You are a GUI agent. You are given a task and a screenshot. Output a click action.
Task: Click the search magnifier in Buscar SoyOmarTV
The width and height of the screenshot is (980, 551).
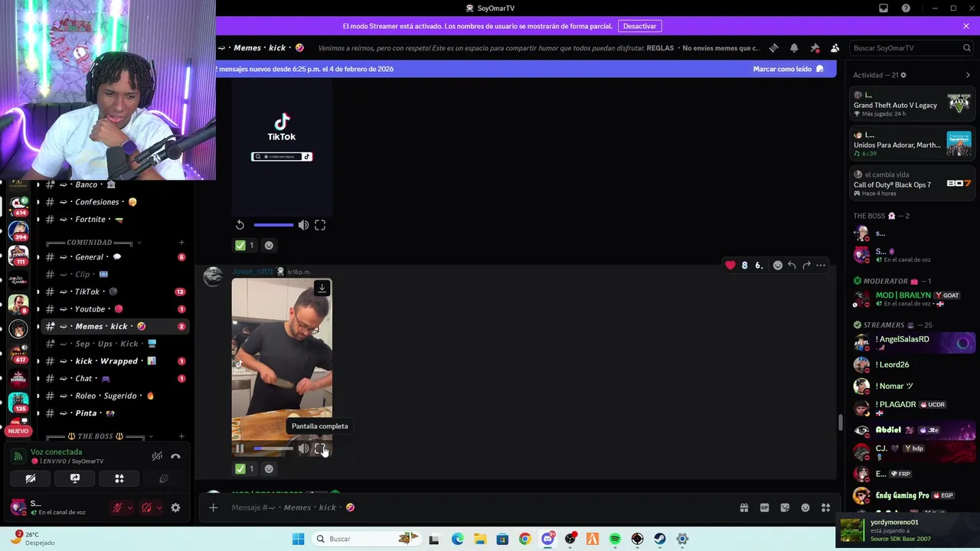coord(966,47)
